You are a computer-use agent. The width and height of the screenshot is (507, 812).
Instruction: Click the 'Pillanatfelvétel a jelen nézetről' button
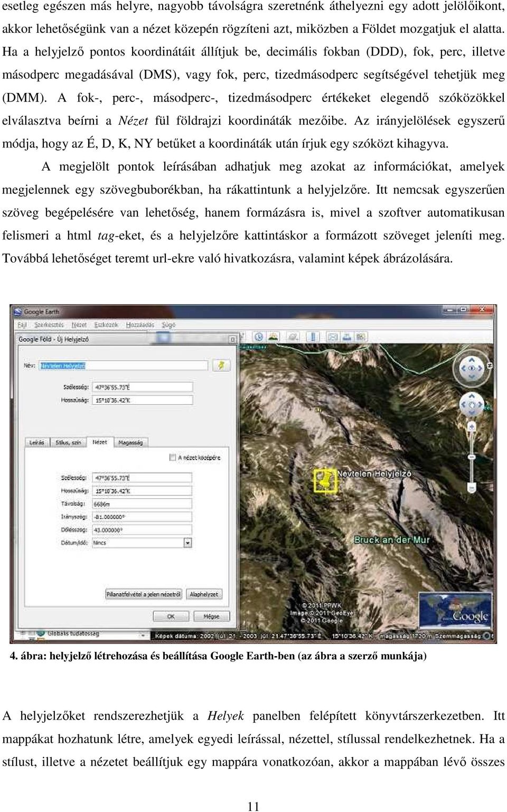(144, 594)
